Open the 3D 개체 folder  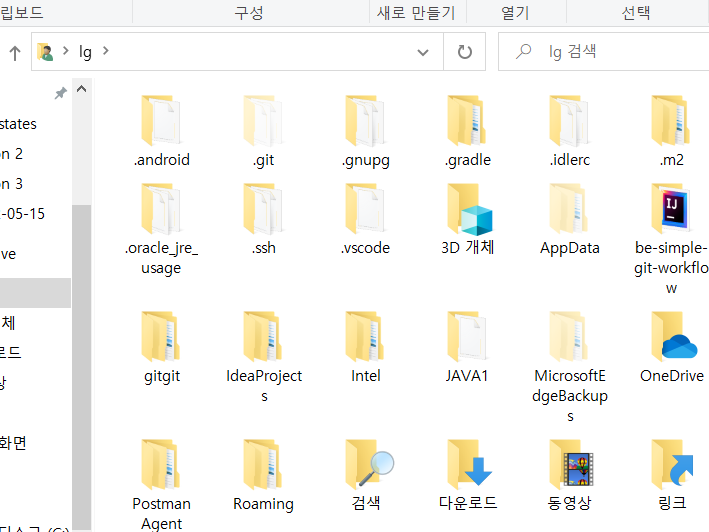pyautogui.click(x=468, y=219)
